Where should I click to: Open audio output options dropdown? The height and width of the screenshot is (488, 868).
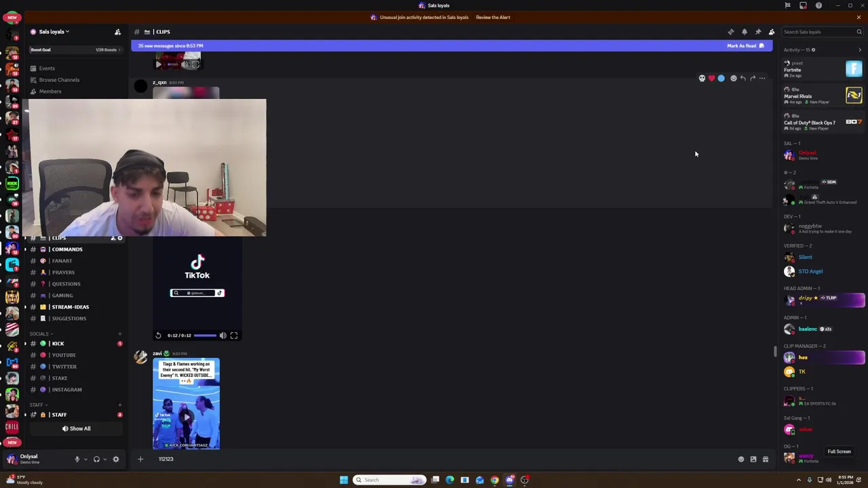point(104,460)
